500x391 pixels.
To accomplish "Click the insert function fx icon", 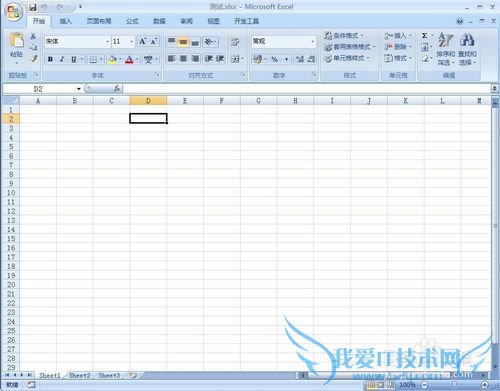I will click(x=117, y=88).
